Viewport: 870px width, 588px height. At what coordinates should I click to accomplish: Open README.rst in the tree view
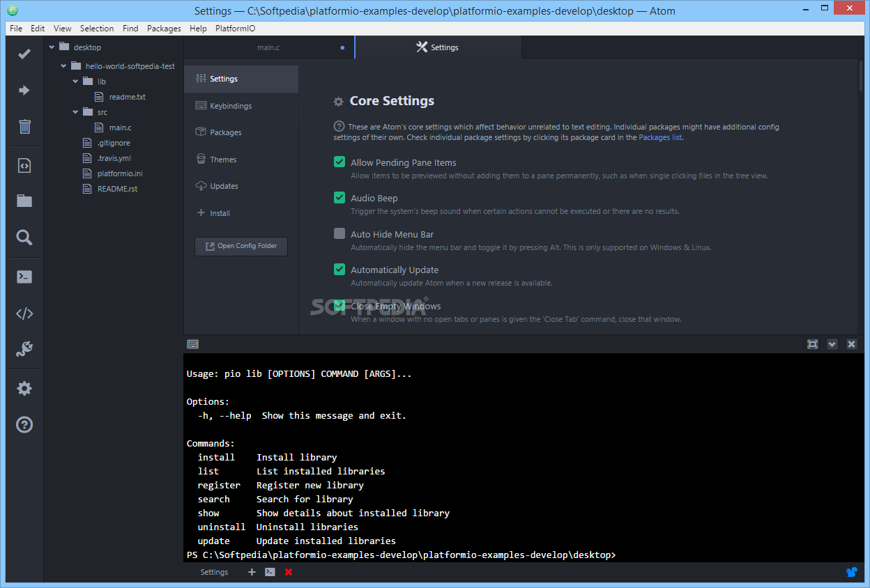(x=117, y=189)
